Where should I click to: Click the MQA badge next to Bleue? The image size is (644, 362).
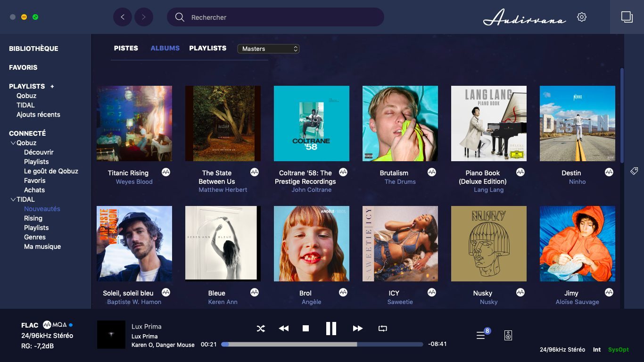[x=255, y=292]
